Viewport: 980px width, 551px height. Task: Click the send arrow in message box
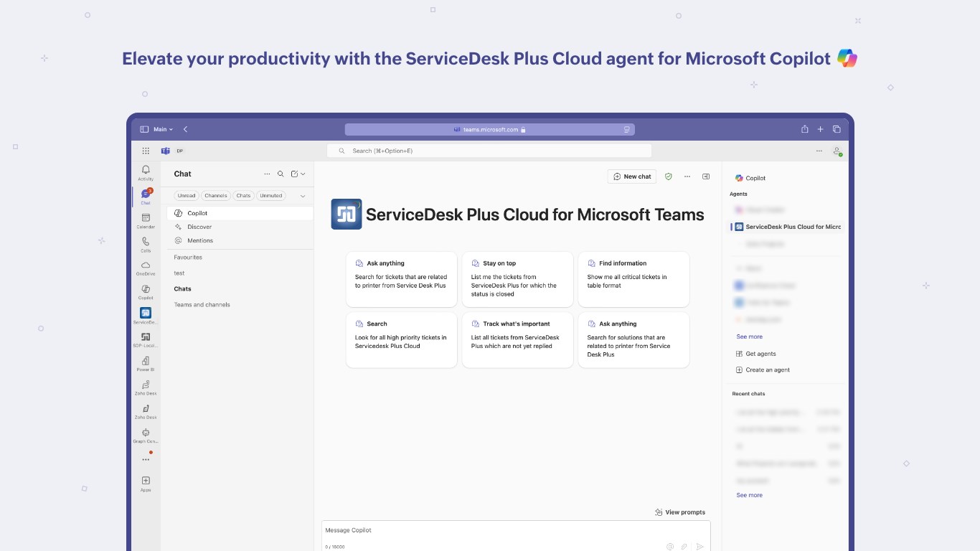[700, 546]
